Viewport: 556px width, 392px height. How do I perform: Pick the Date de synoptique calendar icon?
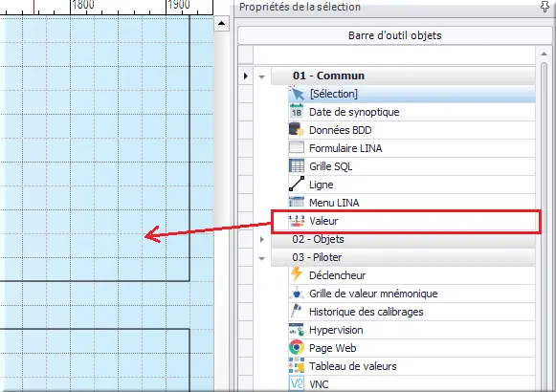297,112
